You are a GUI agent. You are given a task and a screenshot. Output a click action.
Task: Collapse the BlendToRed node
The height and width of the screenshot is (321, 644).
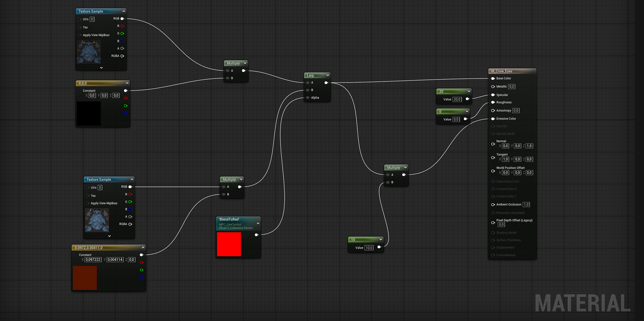click(258, 223)
